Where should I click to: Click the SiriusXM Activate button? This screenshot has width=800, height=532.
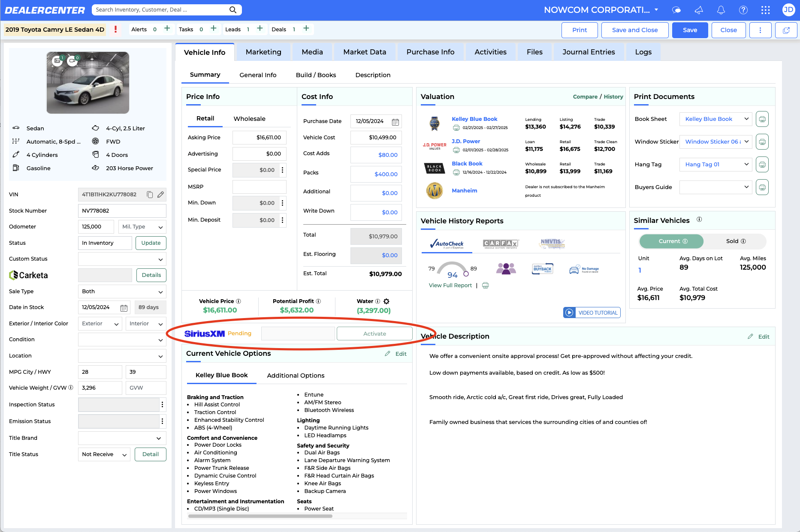point(374,334)
